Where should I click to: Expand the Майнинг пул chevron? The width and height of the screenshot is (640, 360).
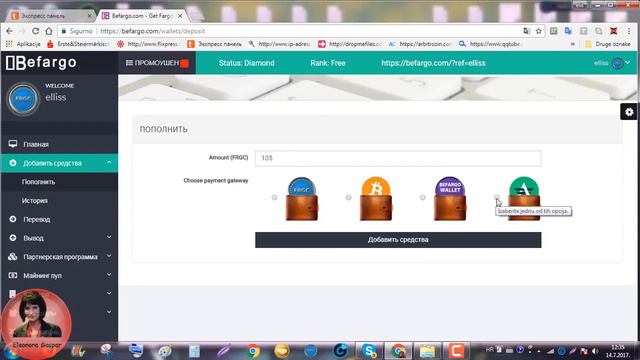[x=109, y=275]
